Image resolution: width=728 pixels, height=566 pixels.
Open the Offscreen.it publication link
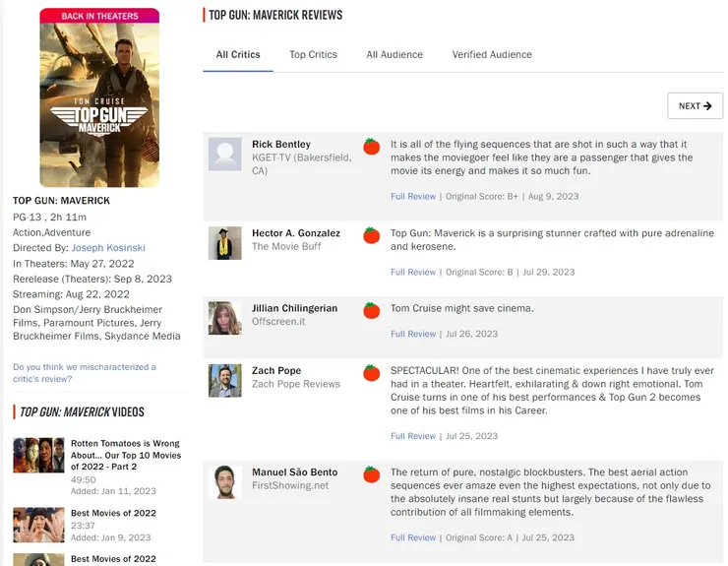click(278, 322)
